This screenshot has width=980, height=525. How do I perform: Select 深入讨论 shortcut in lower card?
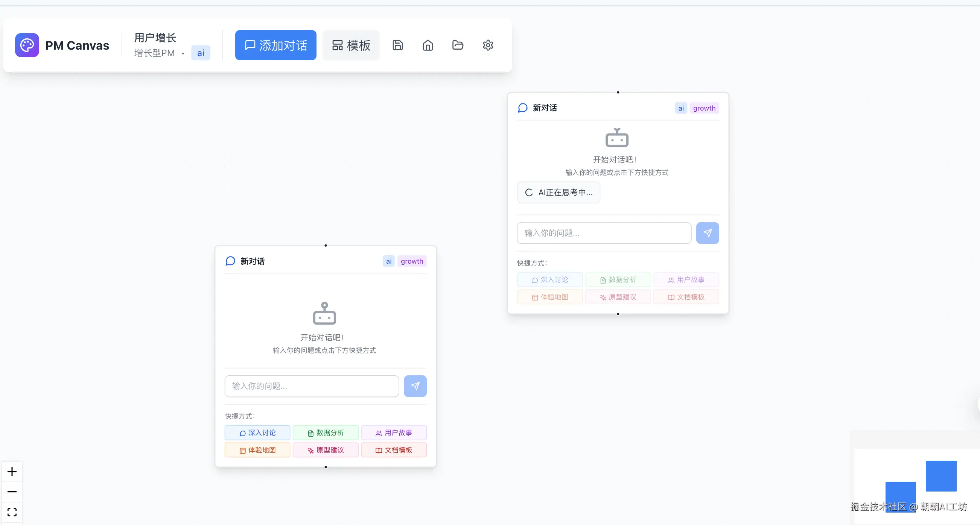257,432
